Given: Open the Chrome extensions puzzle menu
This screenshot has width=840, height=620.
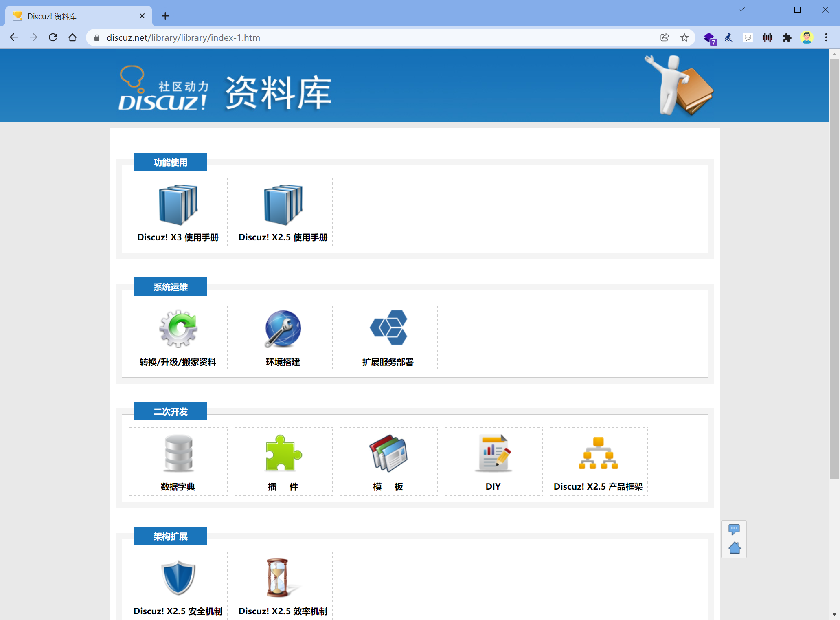Looking at the screenshot, I should point(787,37).
